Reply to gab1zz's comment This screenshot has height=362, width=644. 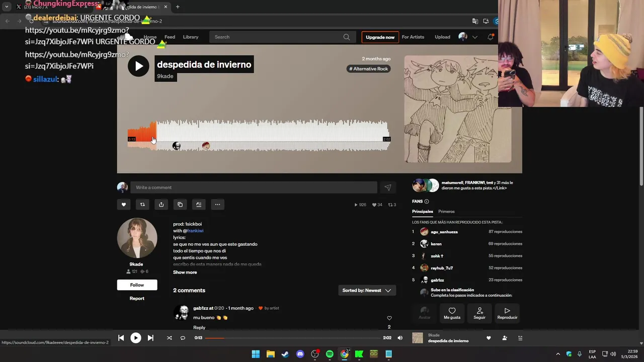click(x=199, y=327)
